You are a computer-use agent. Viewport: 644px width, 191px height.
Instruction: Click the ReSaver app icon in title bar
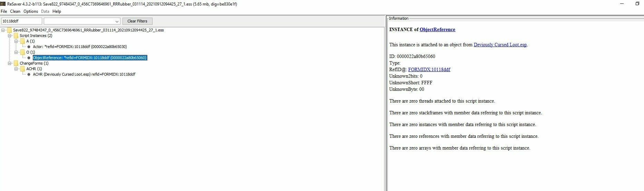[x=3, y=4]
